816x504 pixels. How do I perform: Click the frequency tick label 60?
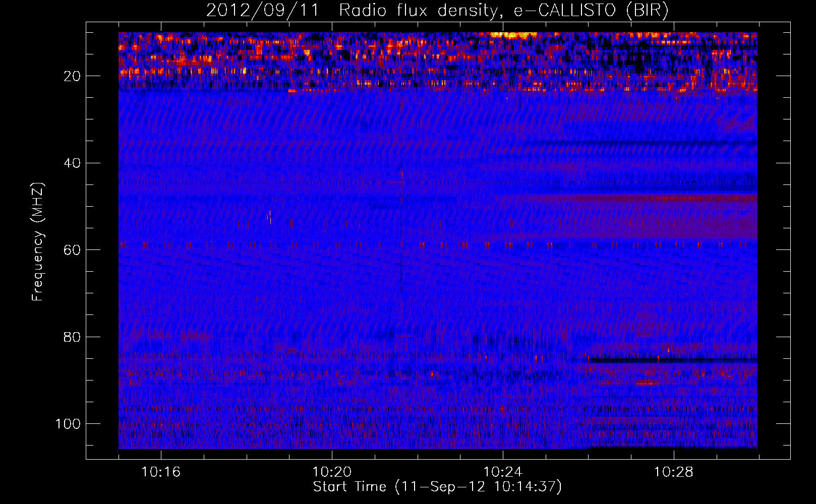pos(73,250)
